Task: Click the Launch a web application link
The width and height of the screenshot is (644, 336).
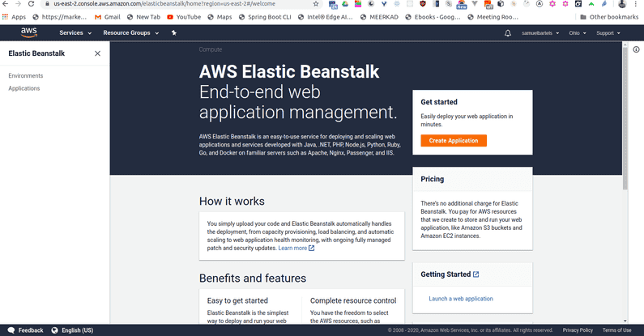Action: (461, 299)
